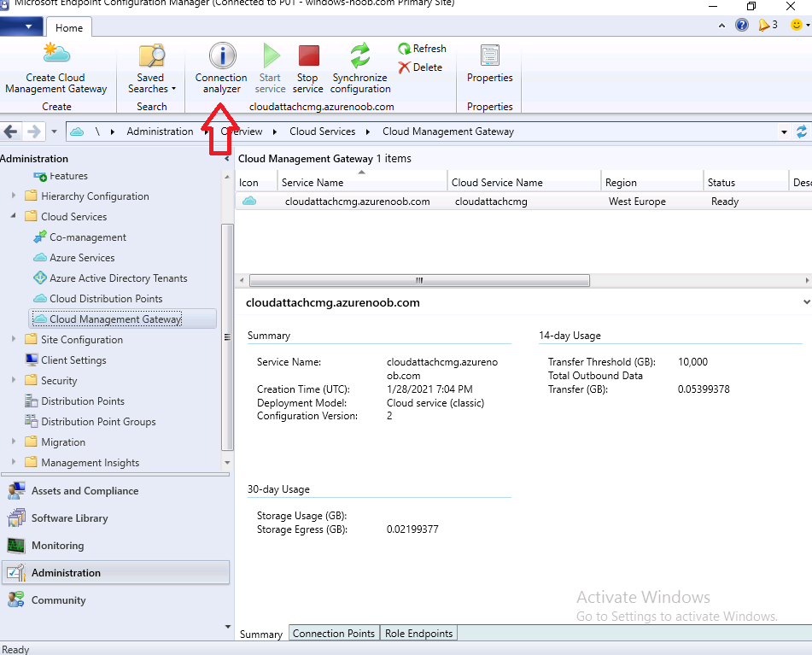812x655 pixels.
Task: Refresh view using address bar icon
Action: tap(802, 132)
